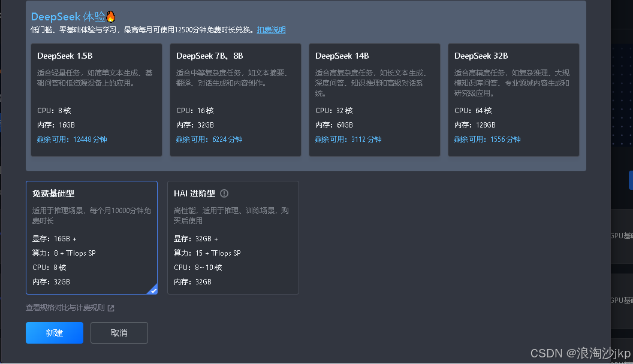This screenshot has height=364, width=633.
Task: Click 剩余可用：12448 分钟 text
Action: [x=72, y=139]
